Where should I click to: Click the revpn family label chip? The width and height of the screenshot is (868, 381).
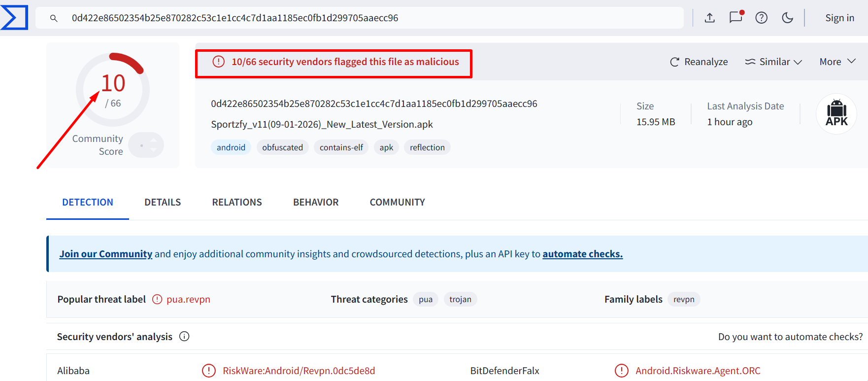tap(684, 299)
